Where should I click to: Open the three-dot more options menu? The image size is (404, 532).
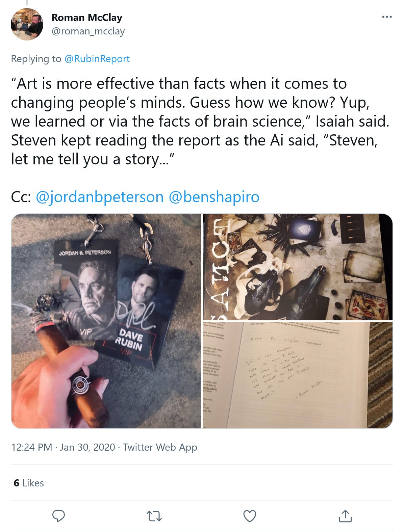click(387, 17)
